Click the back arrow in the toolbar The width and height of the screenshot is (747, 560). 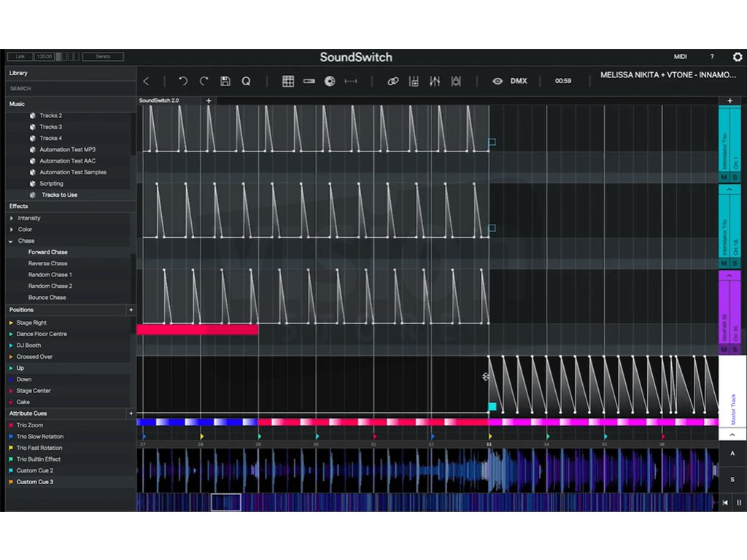pos(146,81)
